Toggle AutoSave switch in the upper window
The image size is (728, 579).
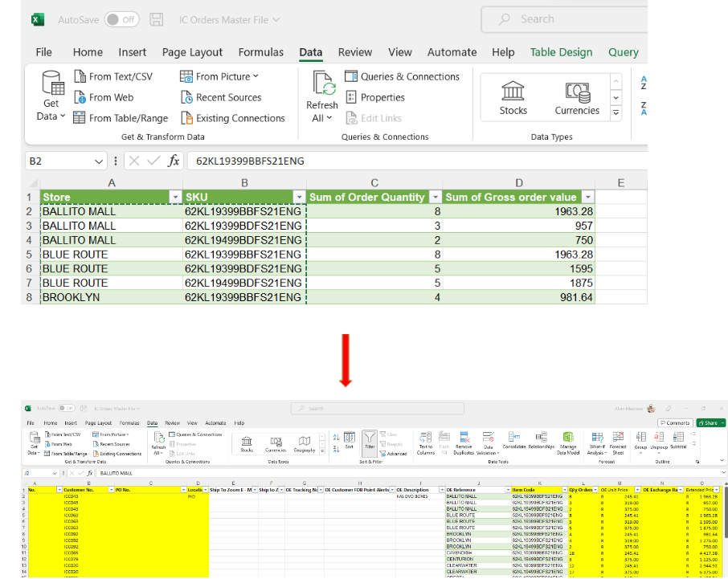[121, 19]
